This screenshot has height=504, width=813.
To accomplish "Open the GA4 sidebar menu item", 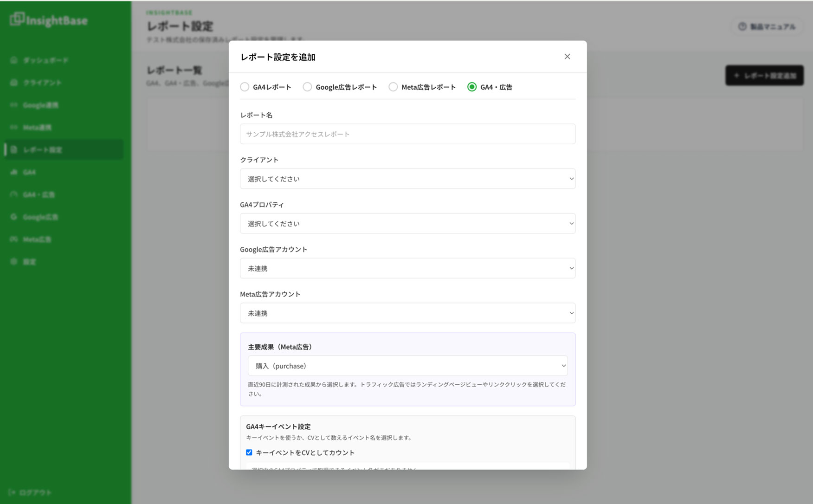I will point(64,172).
